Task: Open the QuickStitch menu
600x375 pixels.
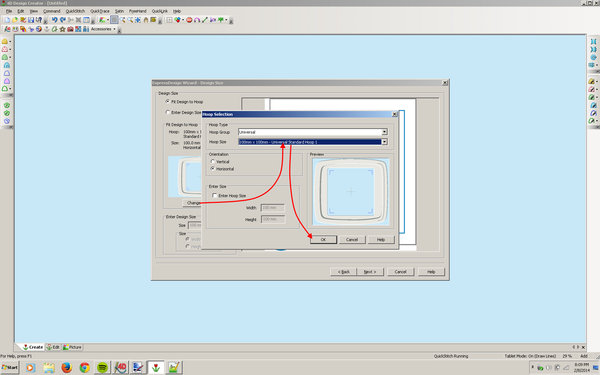Action: click(x=75, y=11)
